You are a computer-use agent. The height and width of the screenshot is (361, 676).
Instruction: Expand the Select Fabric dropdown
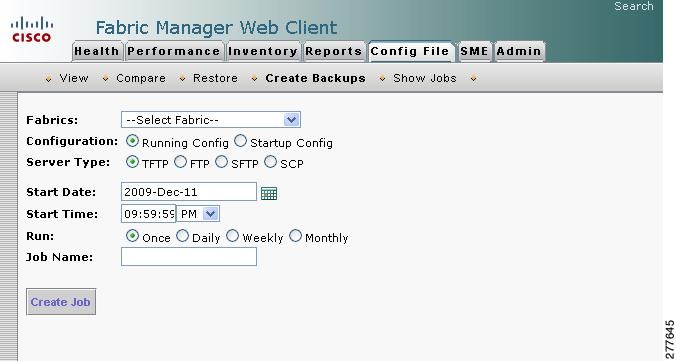coord(211,119)
